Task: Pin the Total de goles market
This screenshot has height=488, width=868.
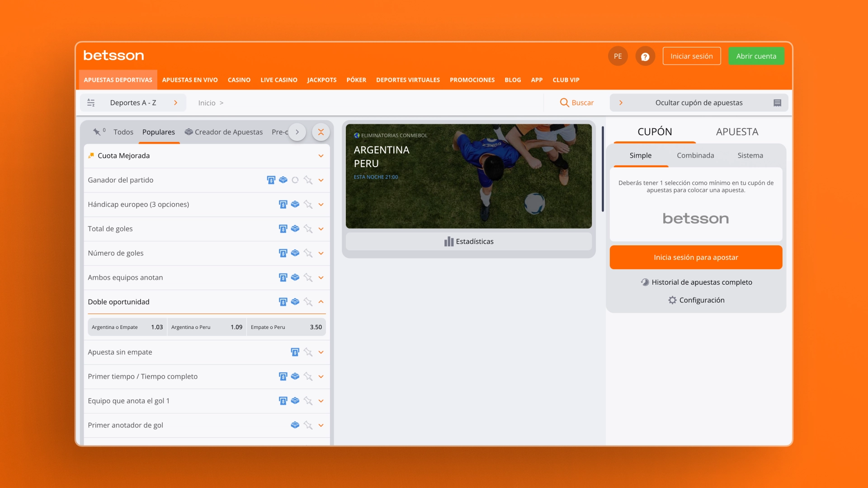Action: (308, 229)
